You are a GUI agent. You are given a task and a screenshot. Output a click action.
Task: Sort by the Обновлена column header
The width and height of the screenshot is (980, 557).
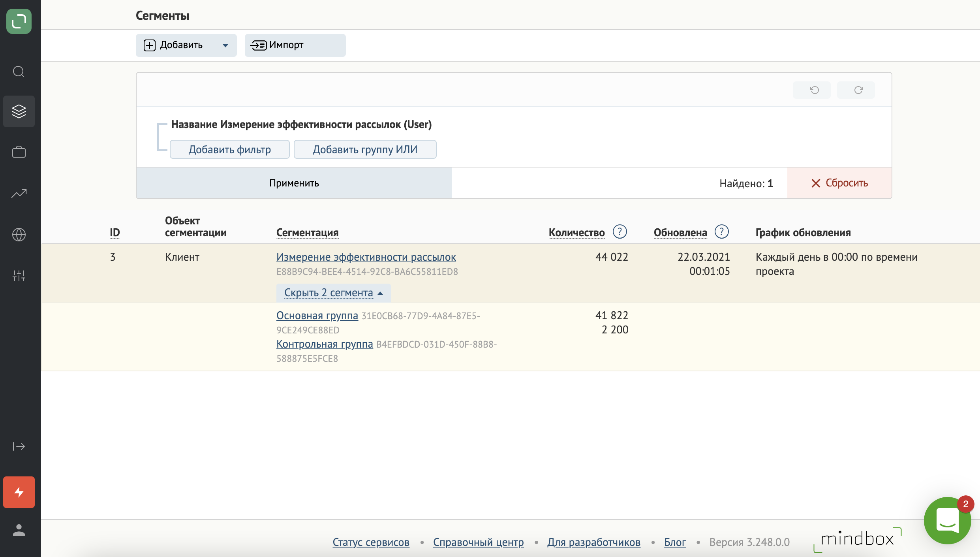click(x=680, y=232)
